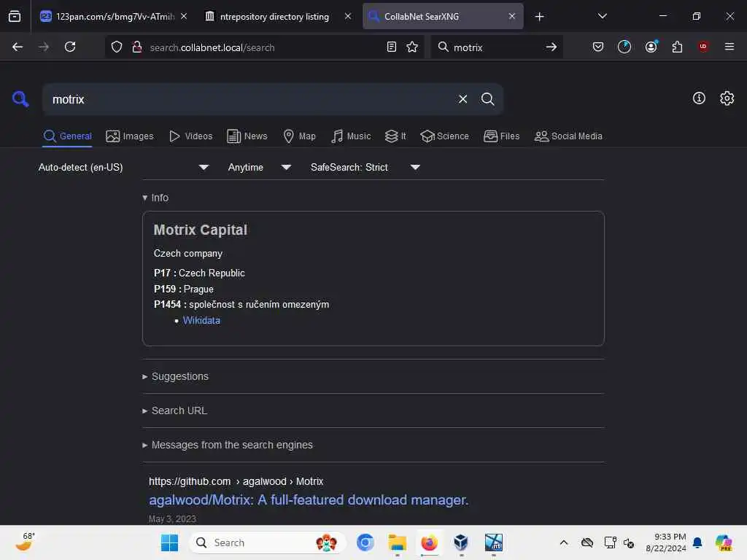Close the CollabNet SearXNG tab
747x560 pixels.
coord(511,16)
